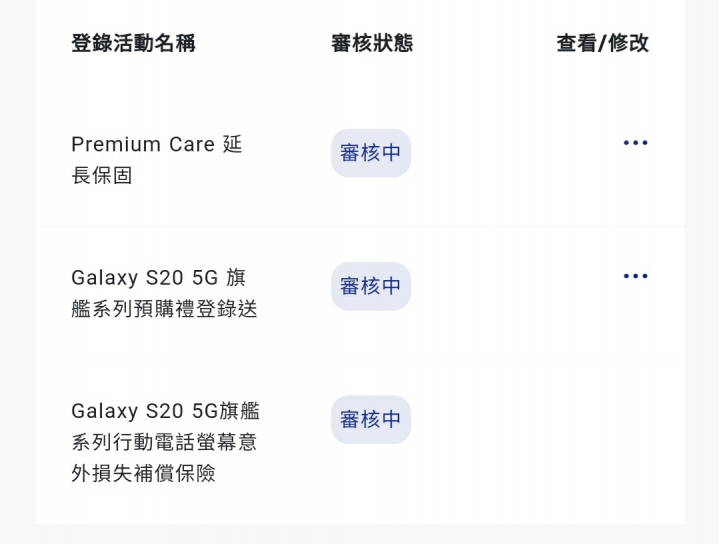Image resolution: width=720 pixels, height=544 pixels.
Task: Click the 預購禮登錄送 table row
Action: [x=360, y=293]
